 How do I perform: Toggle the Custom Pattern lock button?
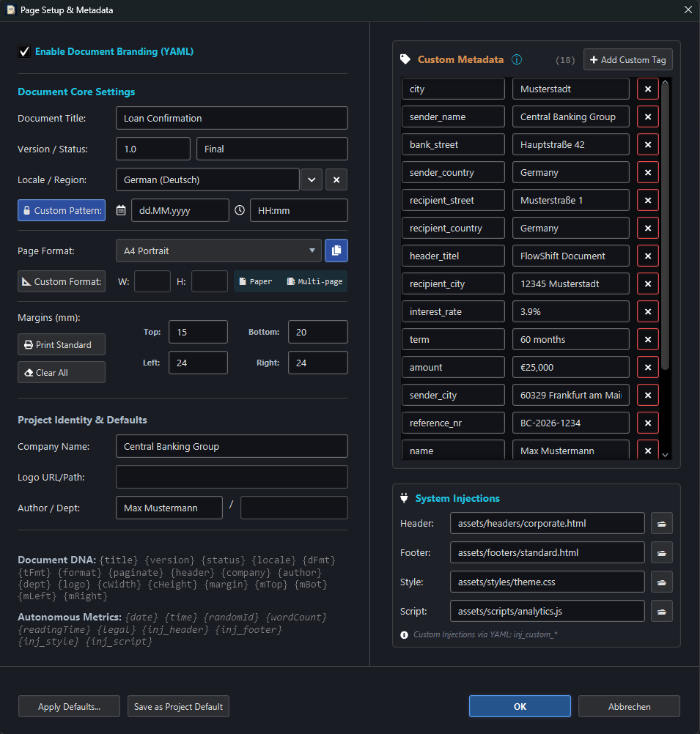point(62,211)
